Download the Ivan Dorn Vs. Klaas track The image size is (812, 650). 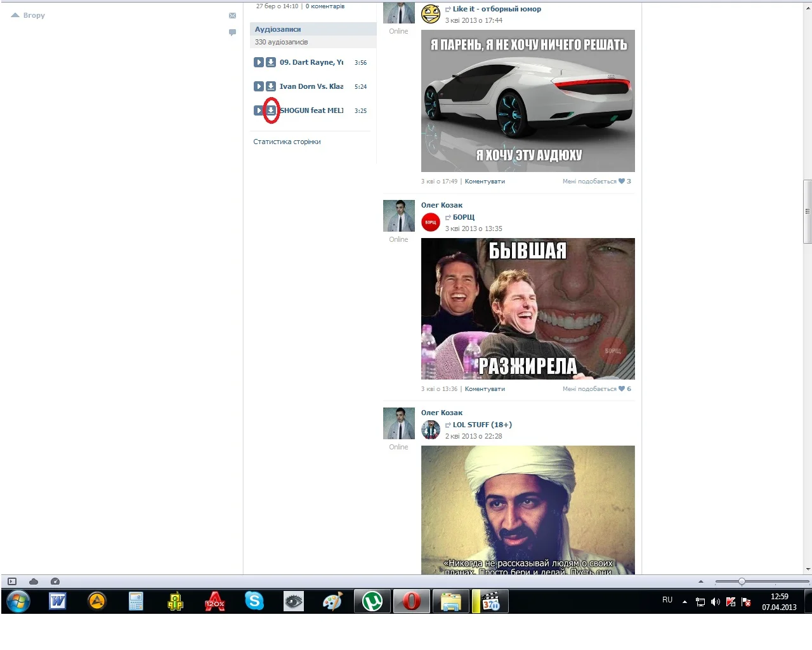click(271, 86)
